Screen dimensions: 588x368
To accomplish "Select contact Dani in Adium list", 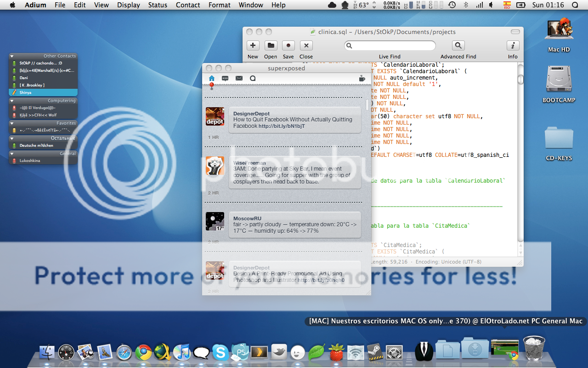I will tap(43, 78).
